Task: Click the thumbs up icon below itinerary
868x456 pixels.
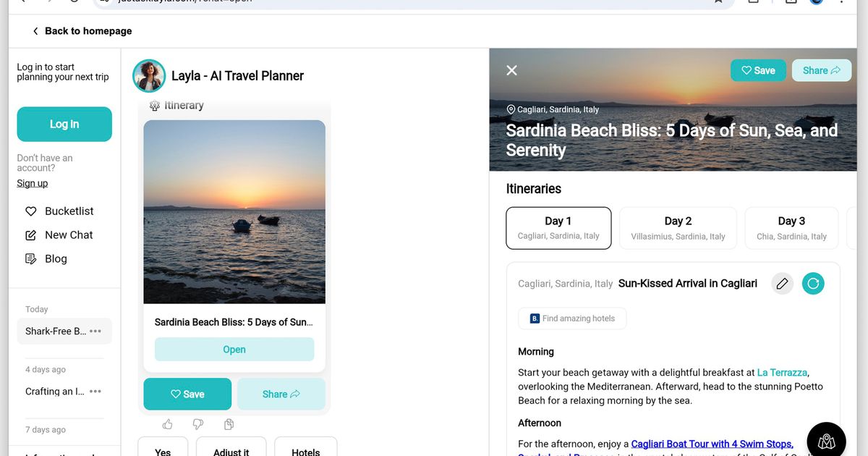Action: pos(168,424)
